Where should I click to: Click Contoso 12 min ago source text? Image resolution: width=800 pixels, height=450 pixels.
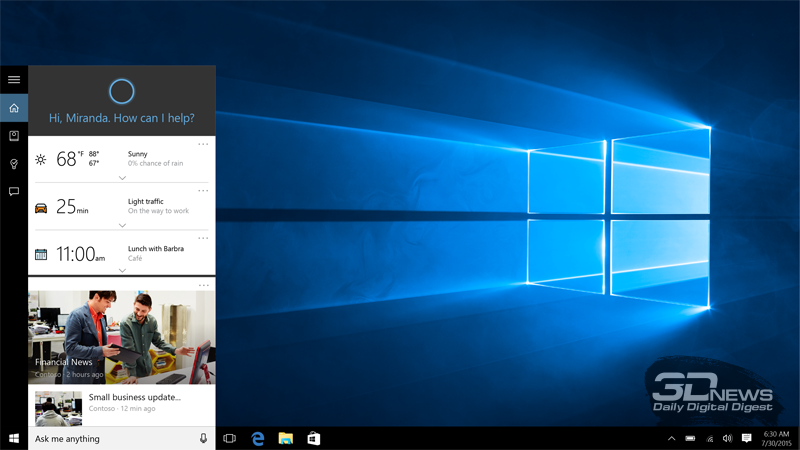122,409
